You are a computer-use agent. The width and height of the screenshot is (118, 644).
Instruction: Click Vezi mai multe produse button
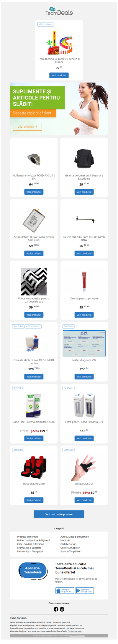pyautogui.click(x=59, y=514)
